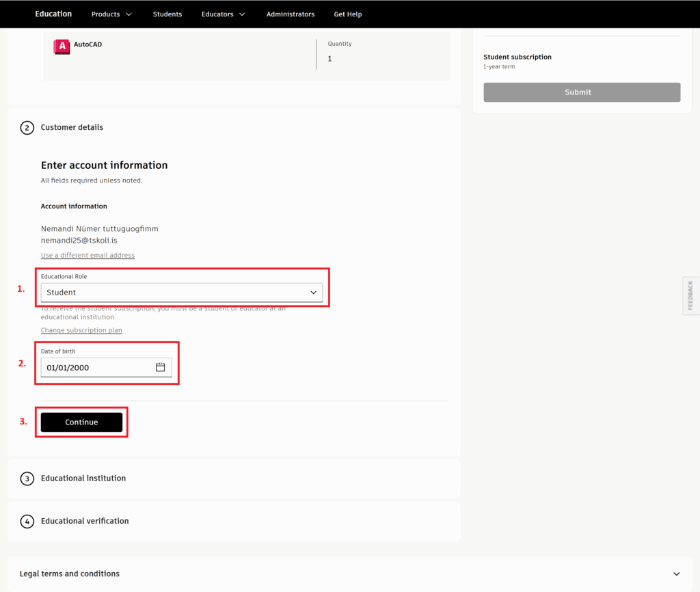Open the Students menu item
The height and width of the screenshot is (592, 700).
coord(167,14)
